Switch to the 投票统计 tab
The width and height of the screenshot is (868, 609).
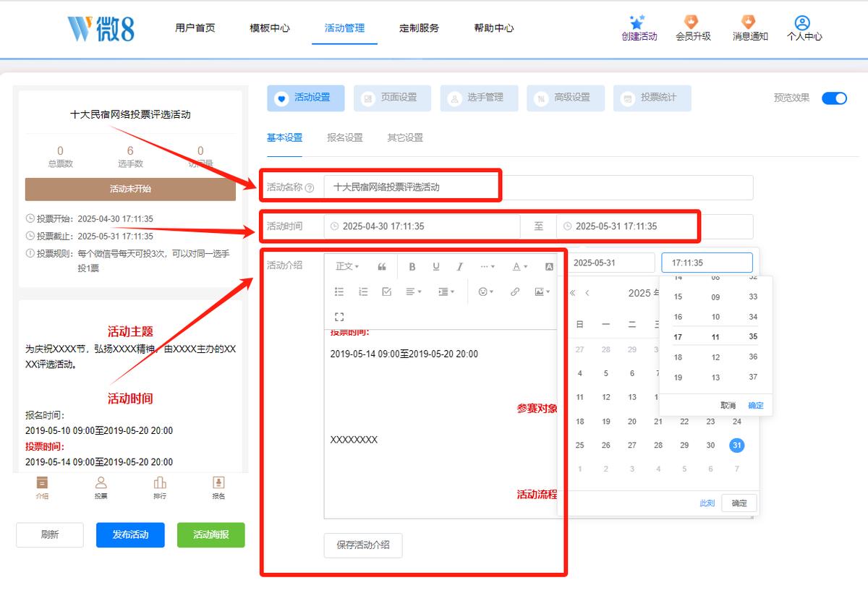pos(652,98)
